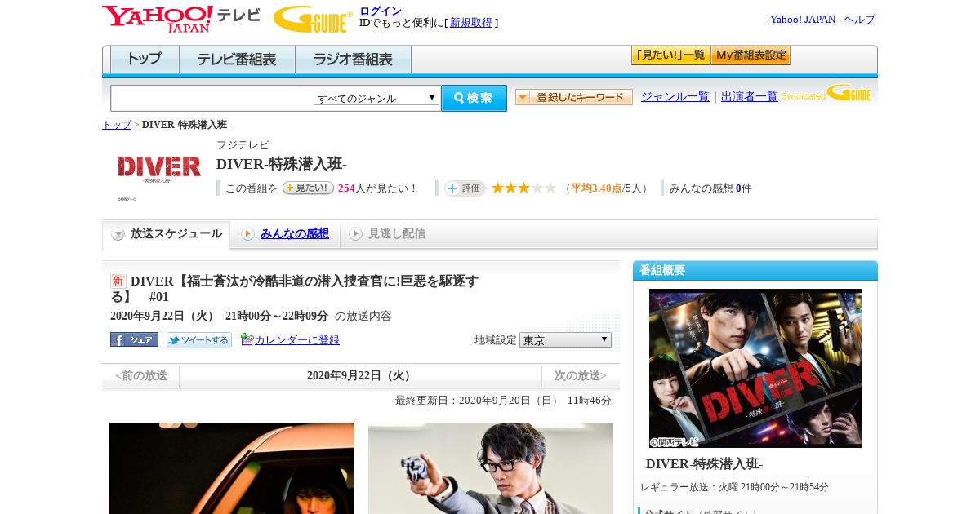This screenshot has width=980, height=514.
Task: Open the car scene photo thumbnail
Action: (x=232, y=468)
